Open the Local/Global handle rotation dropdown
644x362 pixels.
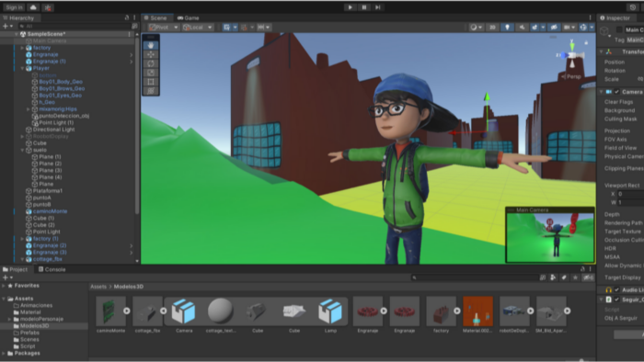(197, 28)
